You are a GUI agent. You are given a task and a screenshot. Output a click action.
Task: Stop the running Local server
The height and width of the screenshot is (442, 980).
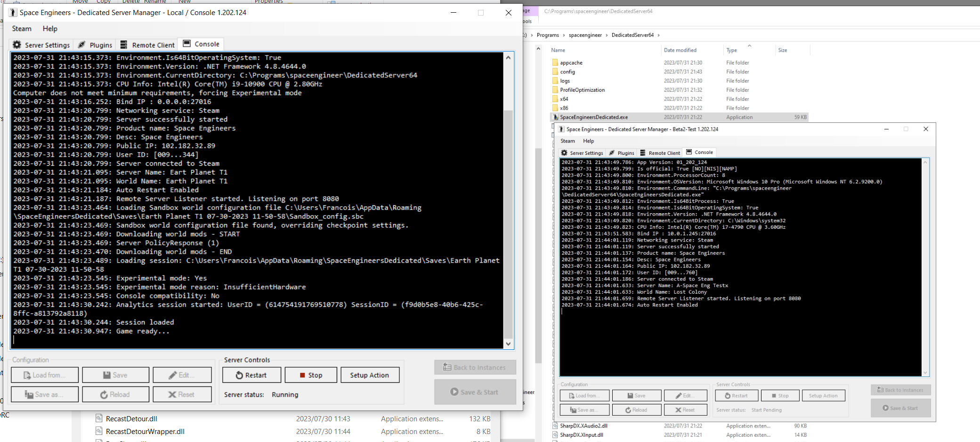point(311,375)
